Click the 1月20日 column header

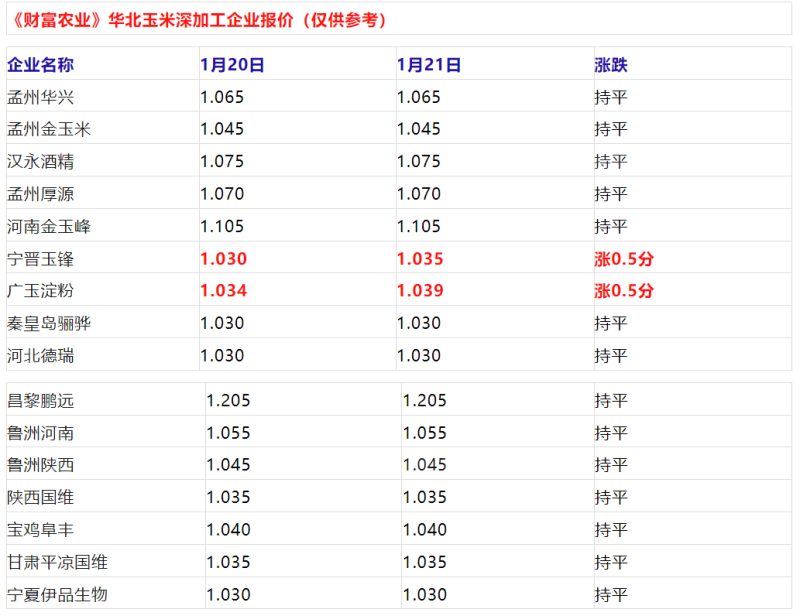(x=232, y=65)
